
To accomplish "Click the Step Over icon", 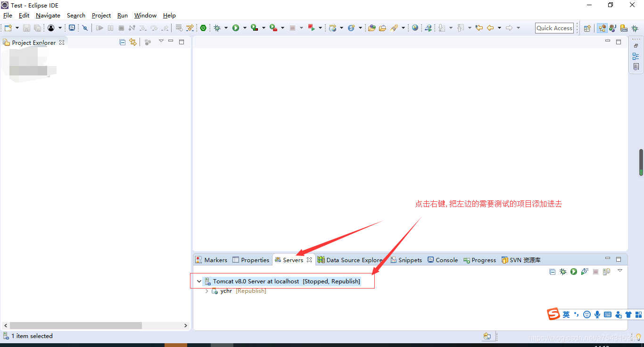I will [154, 28].
